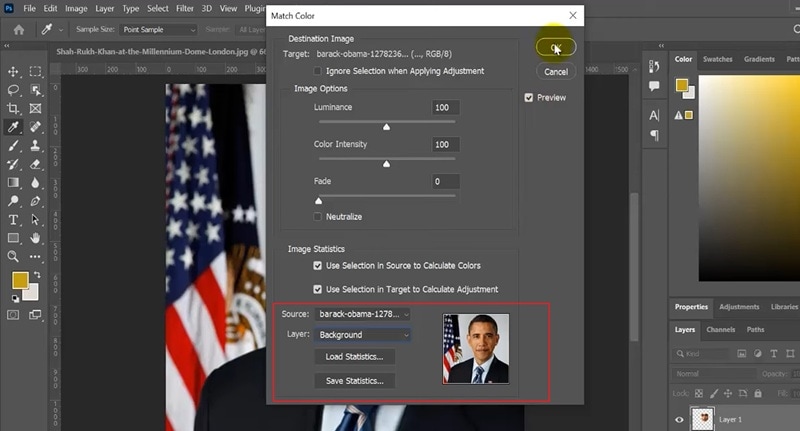The width and height of the screenshot is (800, 431).
Task: Click the Load Statistics button
Action: click(x=355, y=357)
